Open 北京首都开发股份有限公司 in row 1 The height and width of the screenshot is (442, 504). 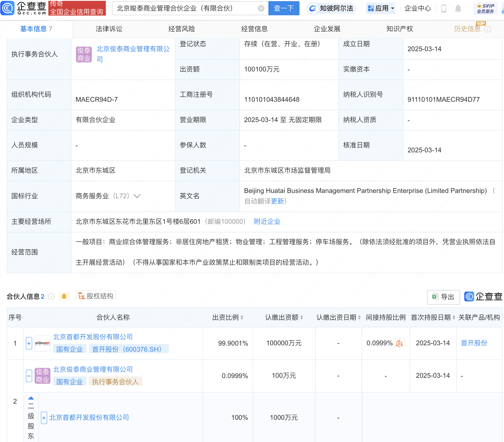pyautogui.click(x=93, y=337)
